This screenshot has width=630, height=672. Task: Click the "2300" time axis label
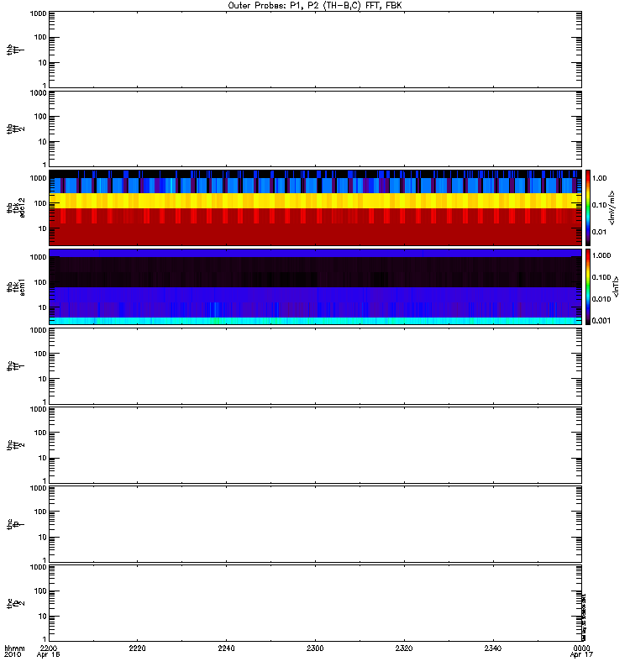point(315,648)
